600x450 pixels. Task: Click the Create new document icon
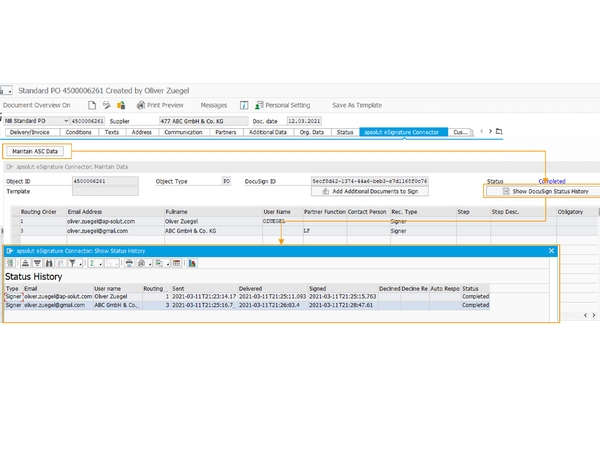[91, 104]
